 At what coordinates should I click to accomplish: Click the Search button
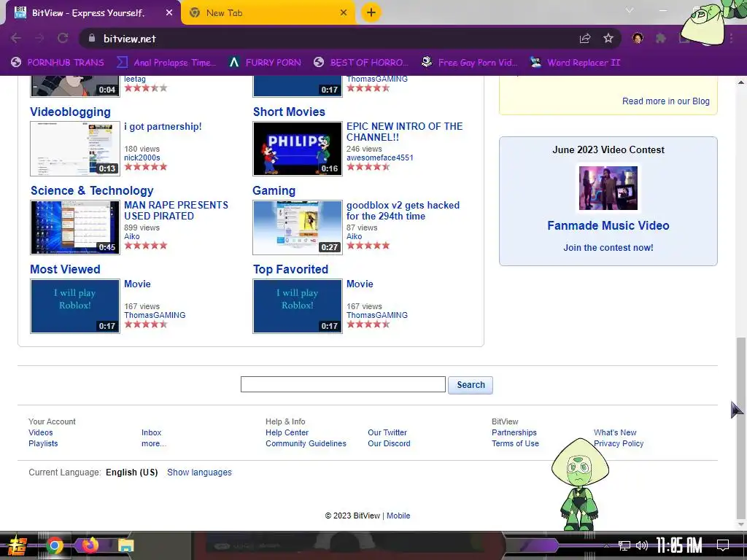click(471, 385)
